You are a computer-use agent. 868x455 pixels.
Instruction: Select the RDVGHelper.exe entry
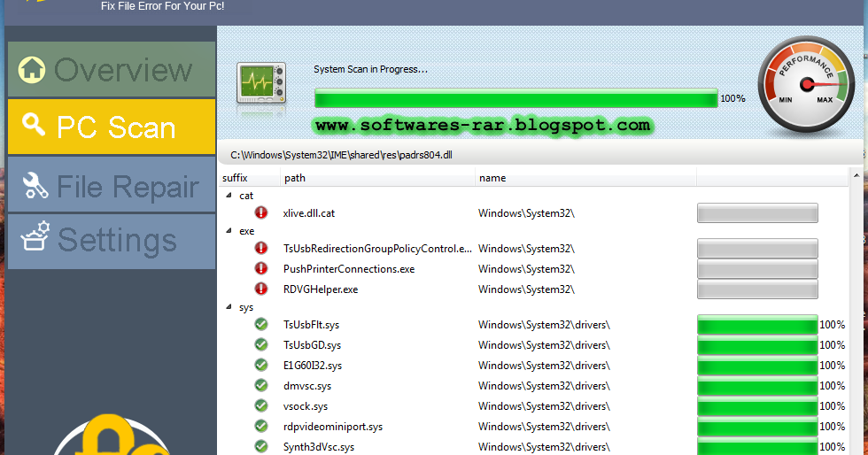pos(321,289)
